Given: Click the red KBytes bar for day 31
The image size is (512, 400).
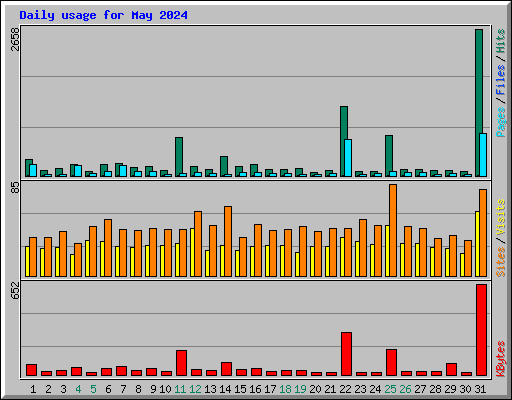Looking at the screenshot, I should tap(481, 330).
